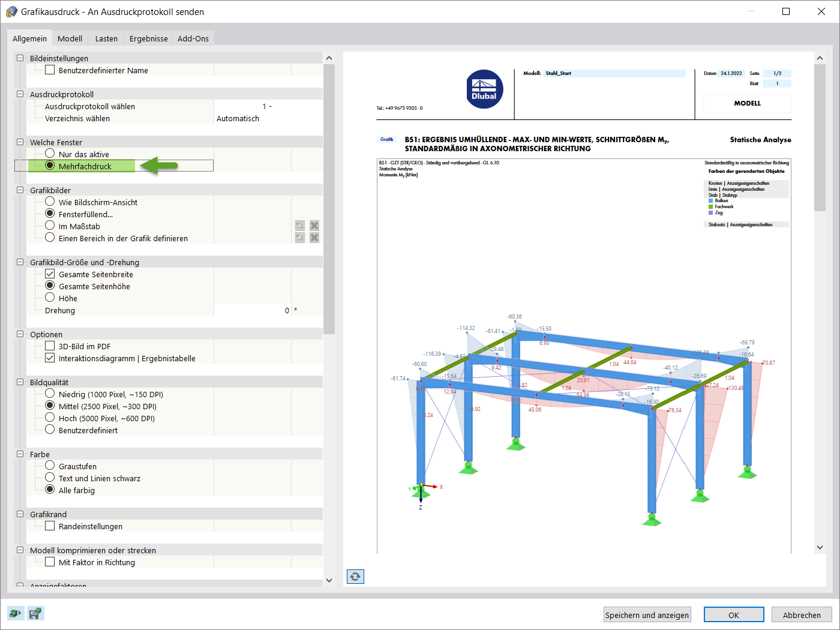Select Fensterfüllend radio option
The image size is (840, 630).
click(x=50, y=214)
